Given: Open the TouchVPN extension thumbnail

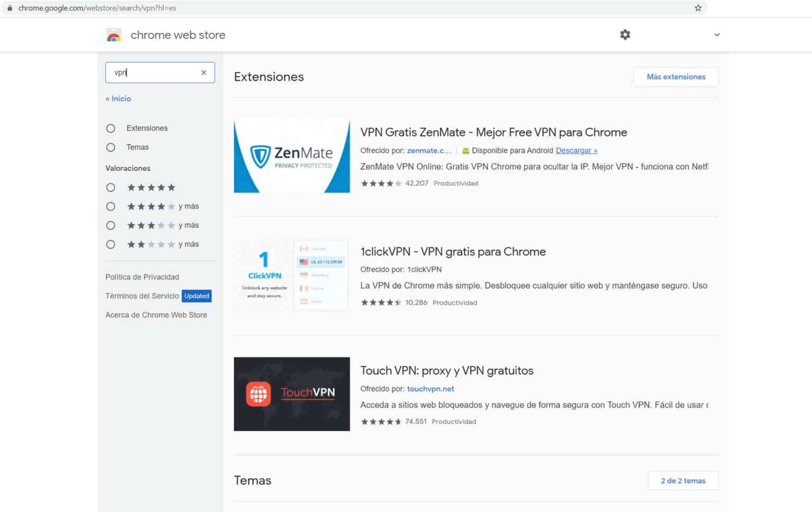Looking at the screenshot, I should point(292,394).
